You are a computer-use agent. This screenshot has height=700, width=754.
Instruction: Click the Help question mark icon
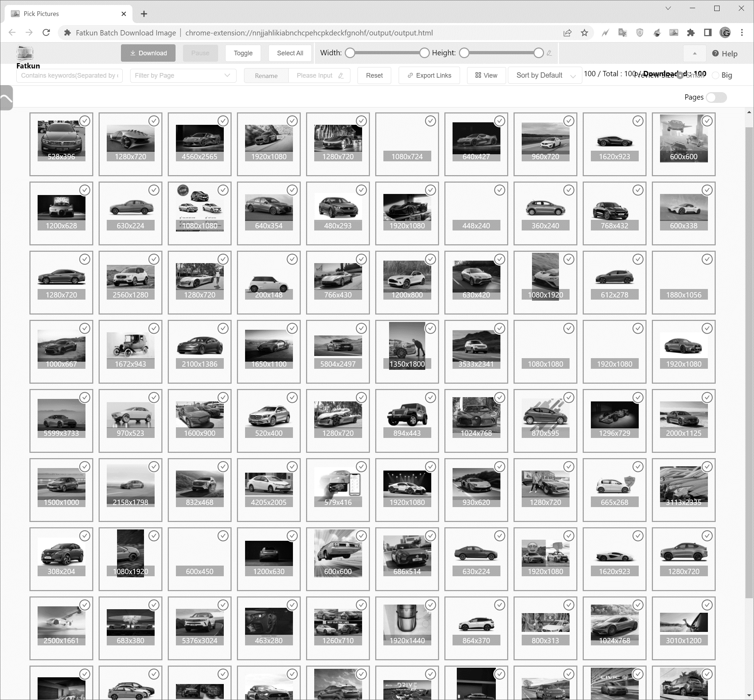coord(715,54)
